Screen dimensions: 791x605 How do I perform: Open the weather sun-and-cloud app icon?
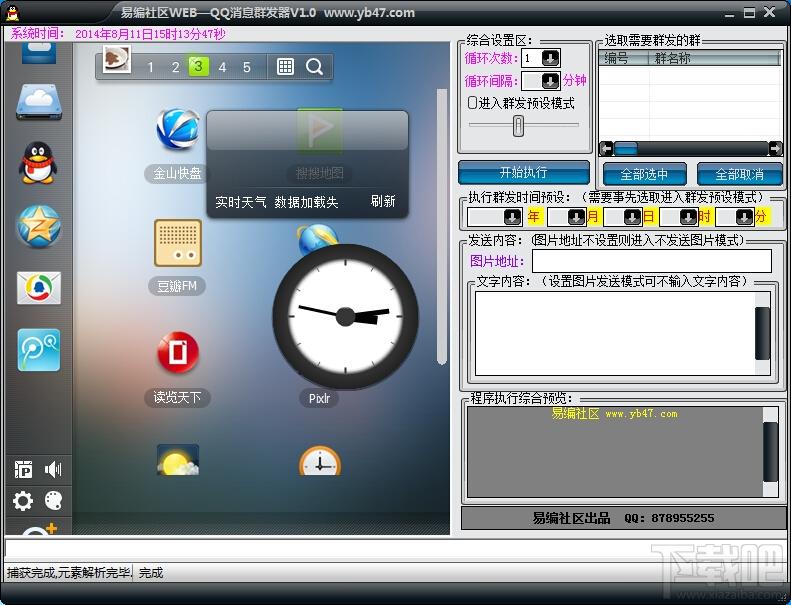tap(178, 460)
